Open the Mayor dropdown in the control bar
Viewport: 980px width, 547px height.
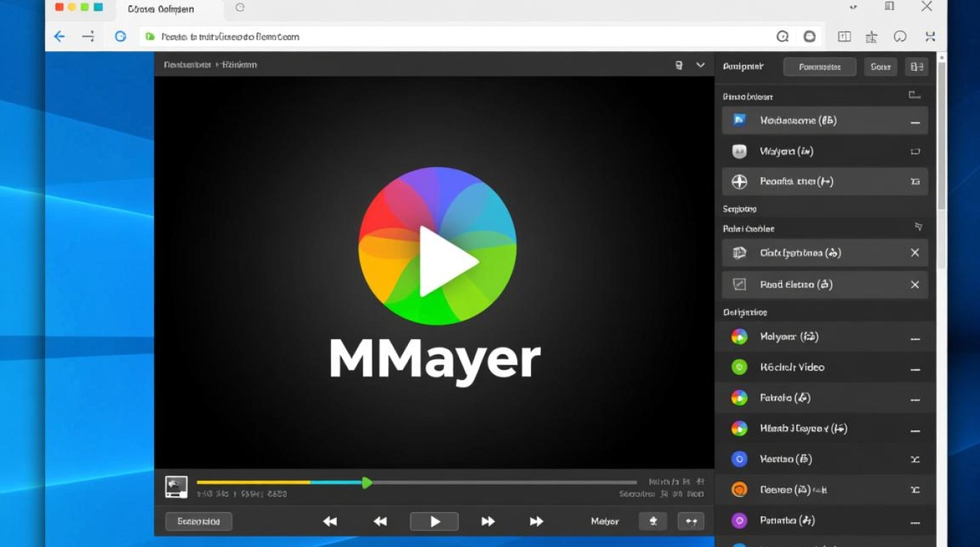(604, 521)
